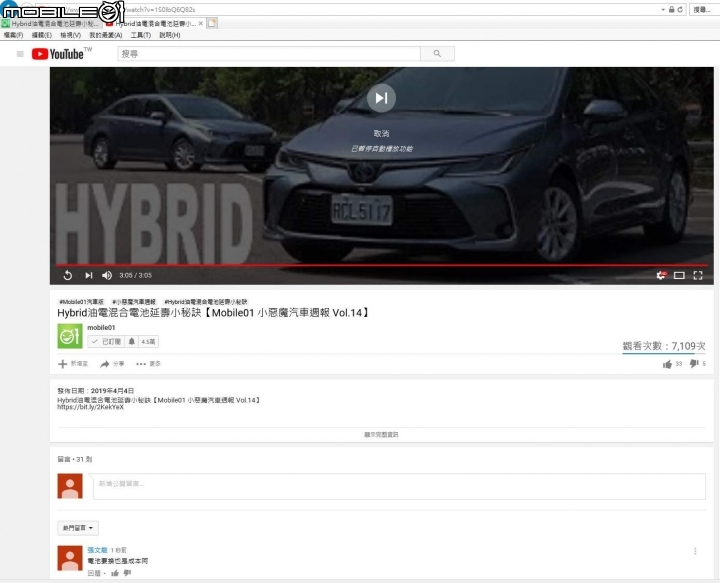Open the 工具(T) menu

coord(141,35)
